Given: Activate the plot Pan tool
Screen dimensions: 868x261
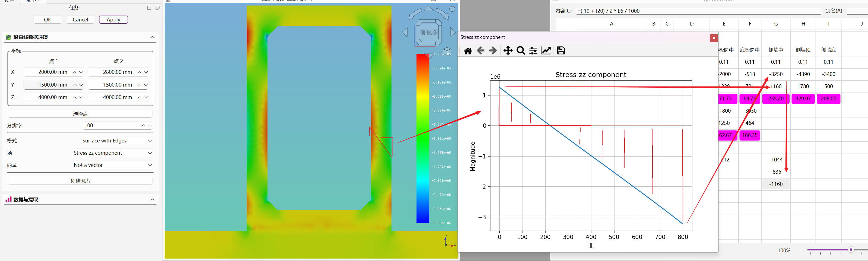Looking at the screenshot, I should (x=508, y=50).
